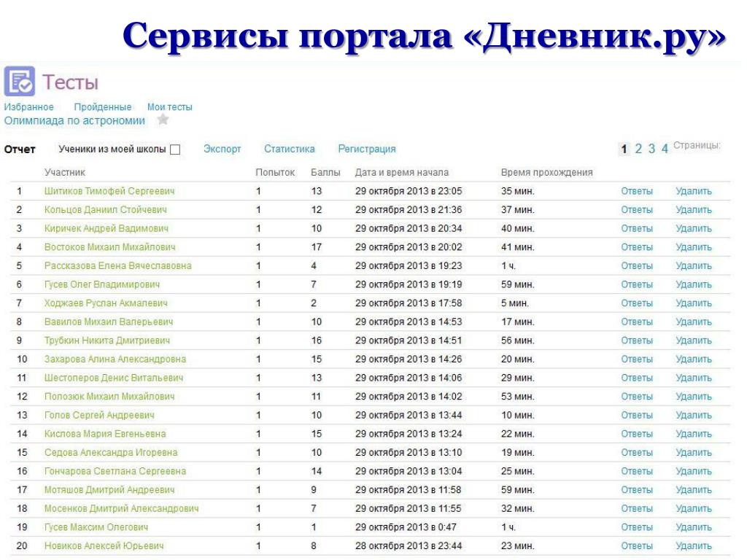
Task: Click Удалить for Мотяшов Дмитрий Андреевич
Action: pos(694,490)
